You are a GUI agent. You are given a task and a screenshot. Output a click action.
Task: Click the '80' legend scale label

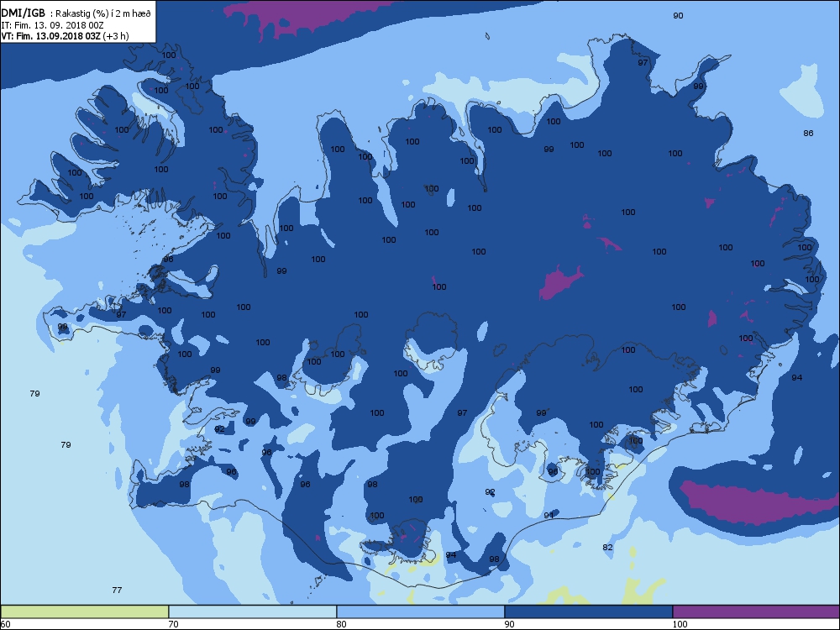point(341,624)
